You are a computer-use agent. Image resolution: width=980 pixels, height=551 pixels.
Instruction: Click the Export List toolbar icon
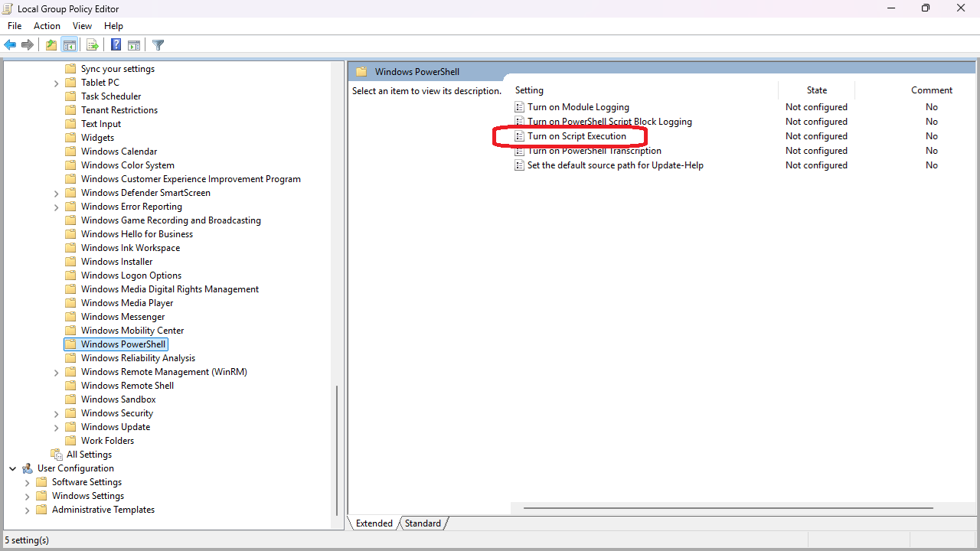pyautogui.click(x=93, y=45)
